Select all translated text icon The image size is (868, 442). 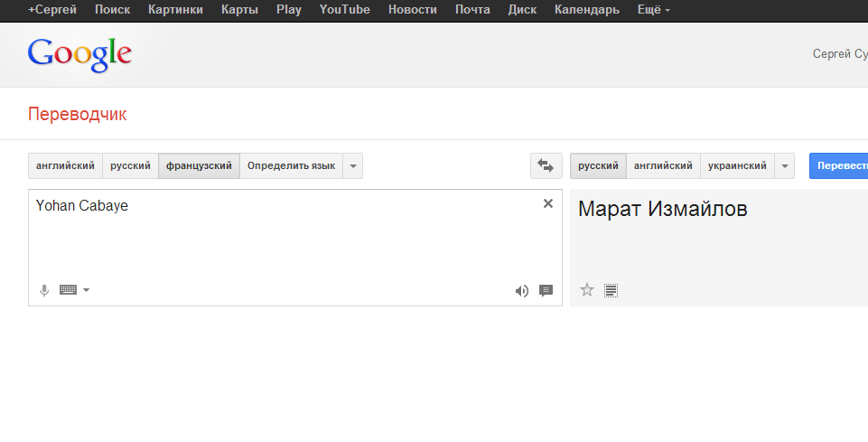point(611,290)
